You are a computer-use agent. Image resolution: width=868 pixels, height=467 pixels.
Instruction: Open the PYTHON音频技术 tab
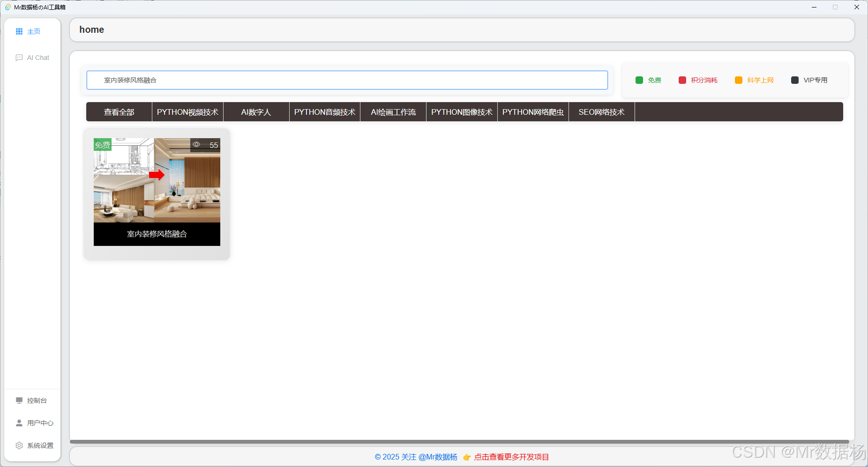tap(325, 112)
